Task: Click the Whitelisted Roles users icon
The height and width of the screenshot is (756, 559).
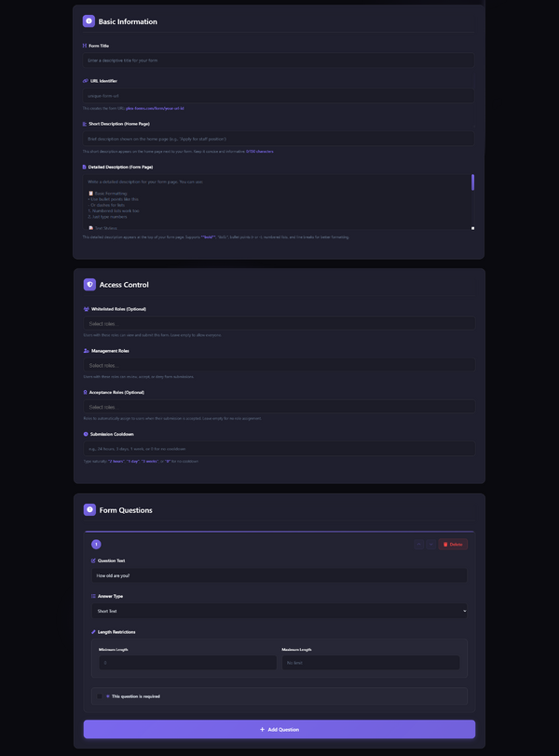Action: [87, 309]
